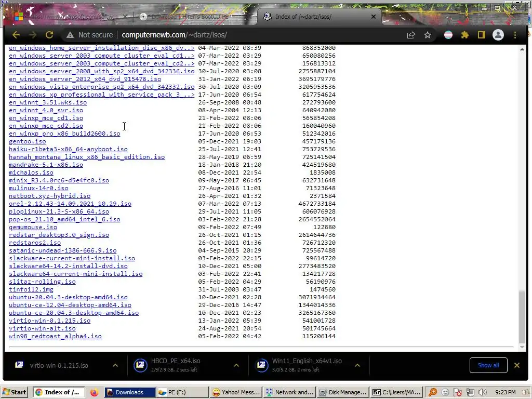Click Firefox icon in the taskbar
The image size is (532, 399).
[95, 392]
